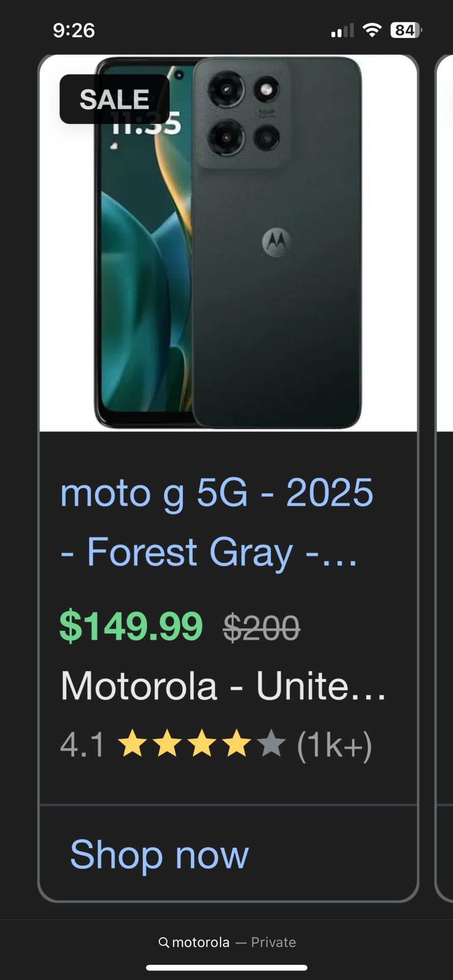Screen dimensions: 453x980
Task: Tap the Private browsing label
Action: 274,942
